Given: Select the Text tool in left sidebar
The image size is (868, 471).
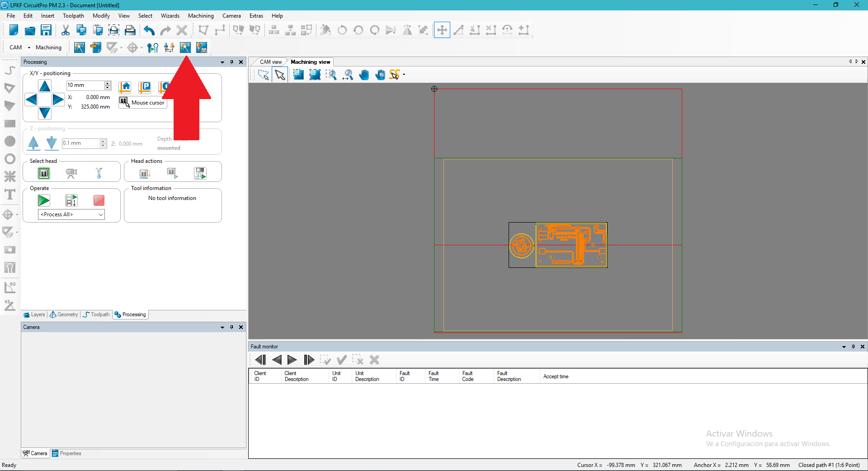Looking at the screenshot, I should [x=9, y=195].
